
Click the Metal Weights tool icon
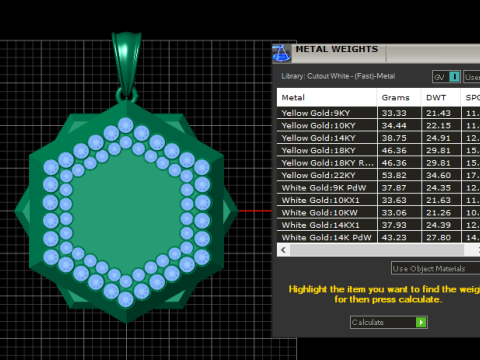pyautogui.click(x=282, y=53)
